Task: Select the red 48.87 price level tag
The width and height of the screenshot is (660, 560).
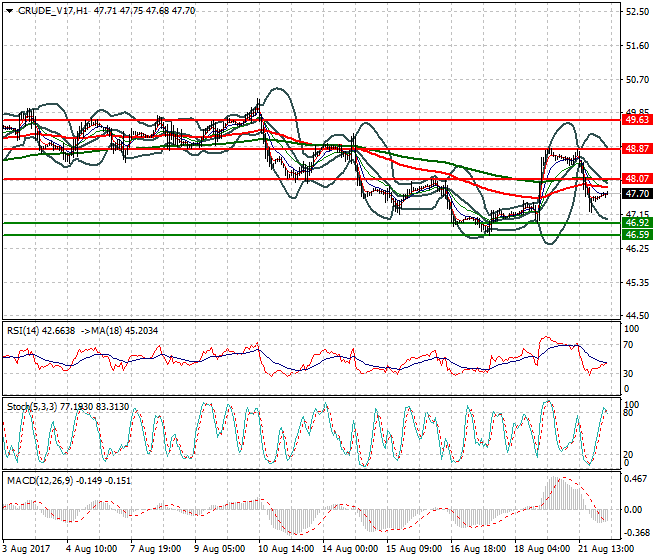Action: (x=636, y=148)
